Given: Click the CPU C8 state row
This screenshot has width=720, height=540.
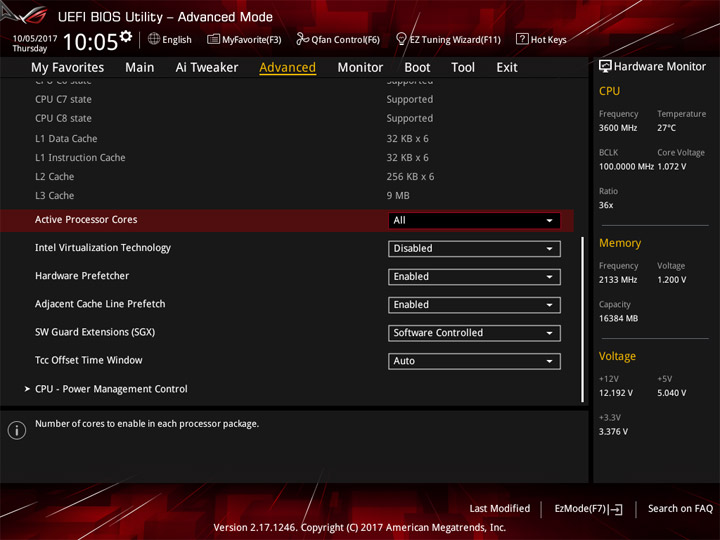Looking at the screenshot, I should [287, 118].
